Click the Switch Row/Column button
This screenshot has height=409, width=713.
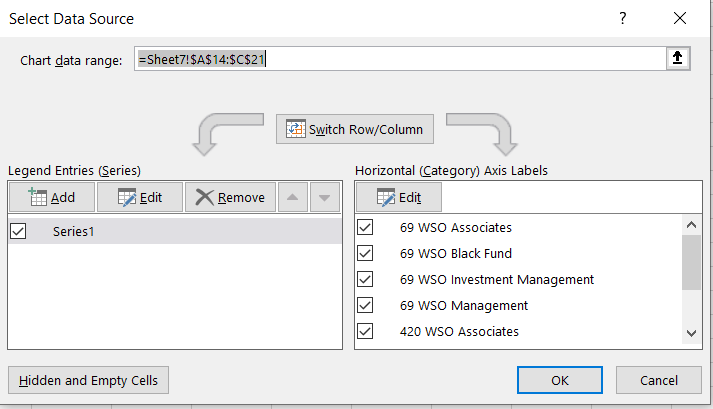click(355, 129)
